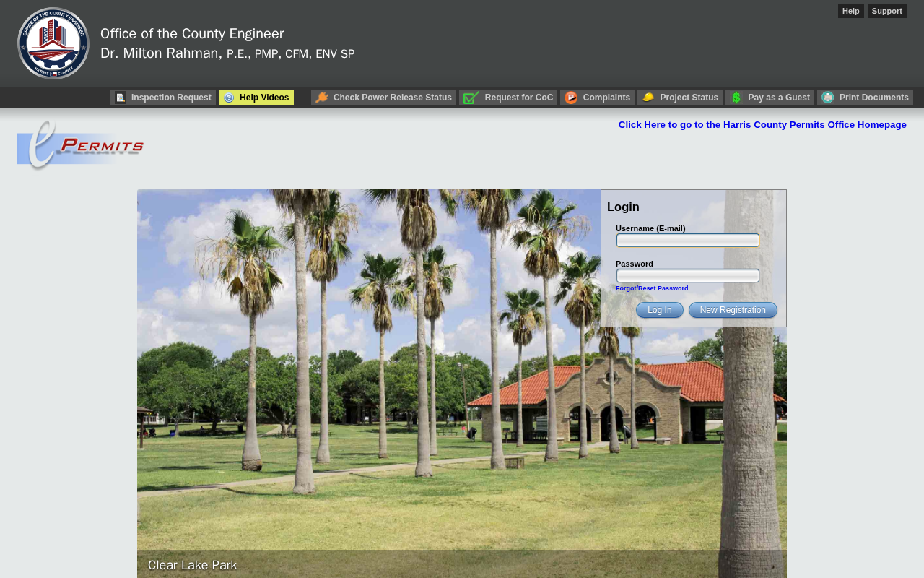Click the Support button at top right

[x=887, y=11]
